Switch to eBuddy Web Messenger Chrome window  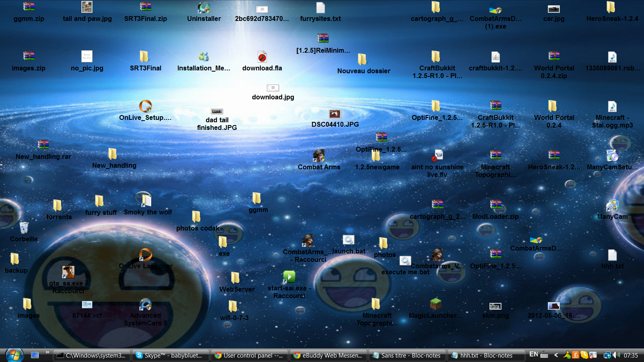click(x=328, y=356)
